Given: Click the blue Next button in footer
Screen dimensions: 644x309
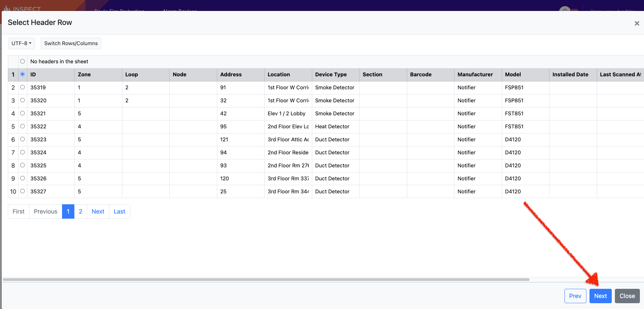Looking at the screenshot, I should pos(600,296).
